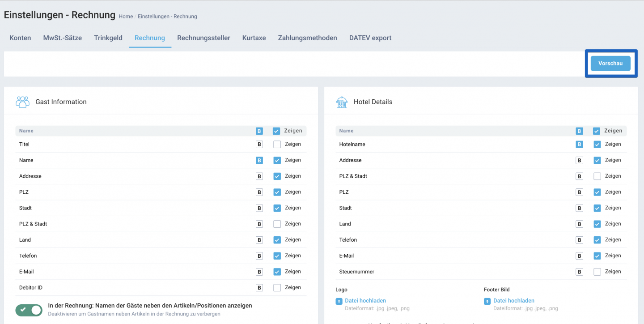Switch to the Kurtaxe tab
Screen dimensions: 644x324
(x=254, y=38)
